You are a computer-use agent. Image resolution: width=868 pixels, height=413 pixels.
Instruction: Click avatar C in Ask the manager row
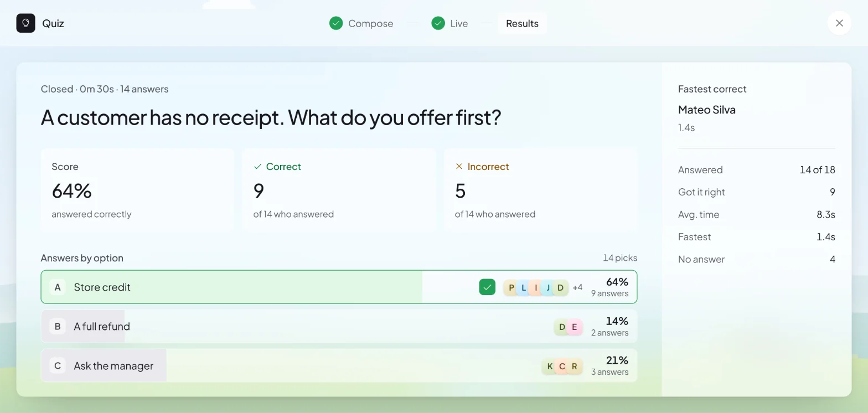[x=562, y=366]
